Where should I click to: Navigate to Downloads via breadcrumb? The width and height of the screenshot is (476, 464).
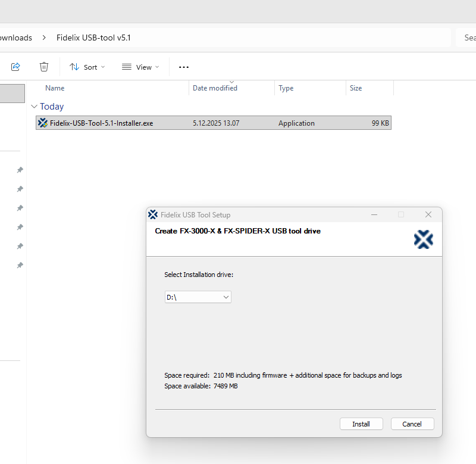(16, 37)
